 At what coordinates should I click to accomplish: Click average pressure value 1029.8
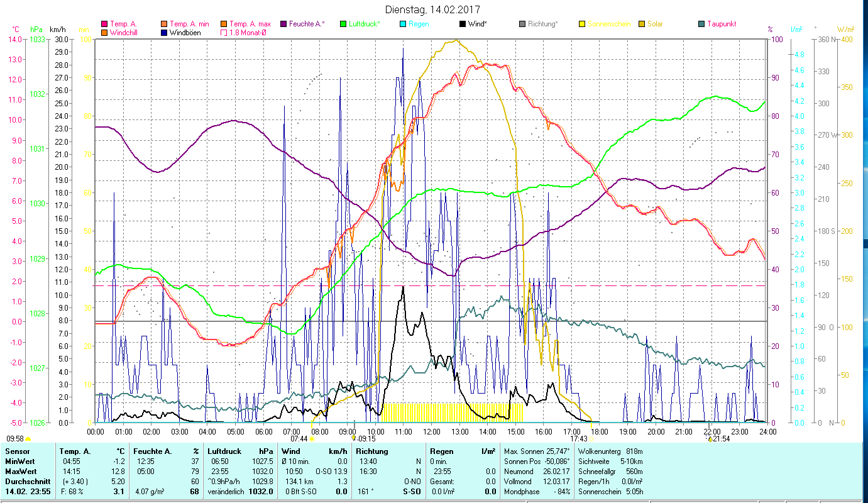[261, 481]
